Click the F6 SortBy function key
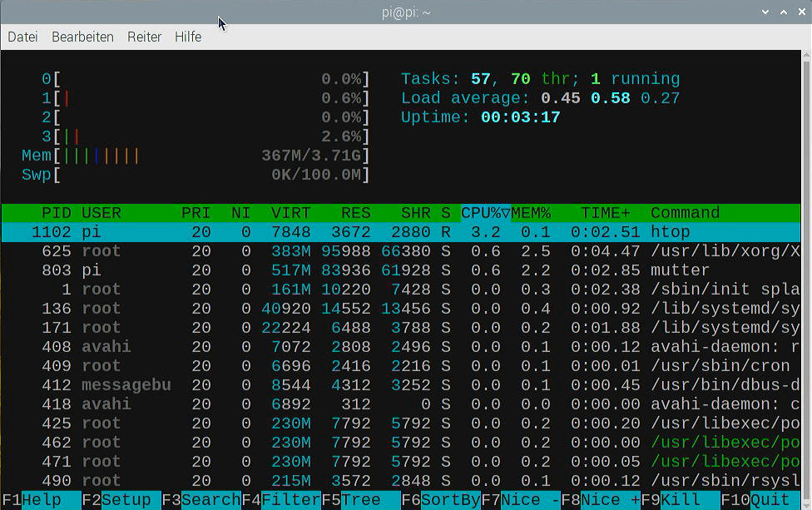This screenshot has height=510, width=812. (x=441, y=500)
